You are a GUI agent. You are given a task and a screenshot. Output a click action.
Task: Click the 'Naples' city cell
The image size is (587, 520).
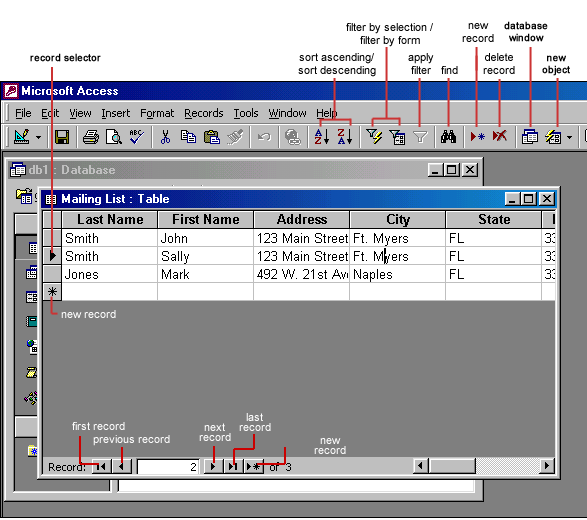pyautogui.click(x=398, y=274)
